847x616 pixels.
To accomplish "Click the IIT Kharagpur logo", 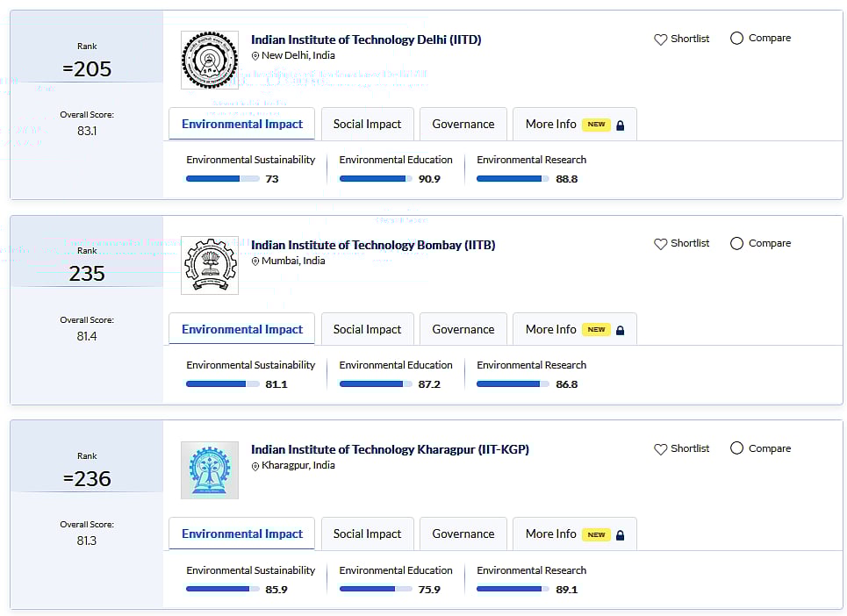I will (209, 470).
